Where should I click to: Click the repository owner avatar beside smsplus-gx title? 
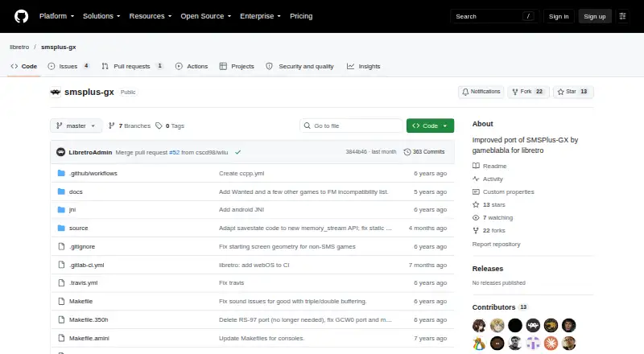(x=56, y=92)
